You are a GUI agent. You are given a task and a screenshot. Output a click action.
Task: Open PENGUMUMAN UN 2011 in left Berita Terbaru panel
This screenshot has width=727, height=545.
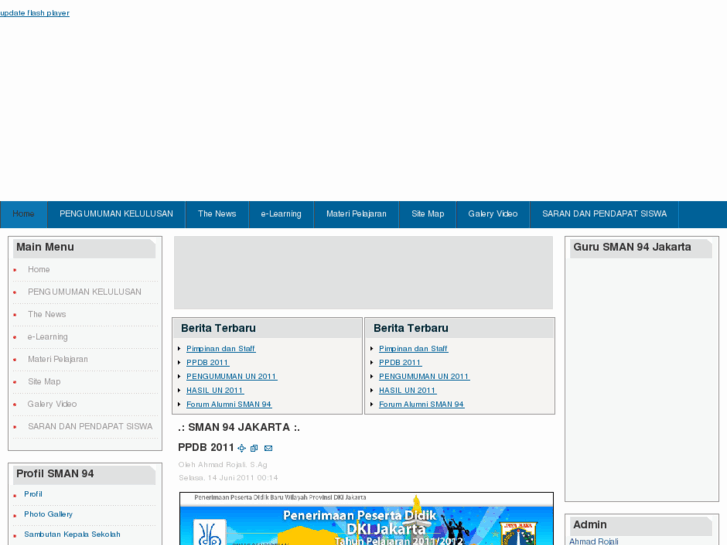[x=231, y=377]
